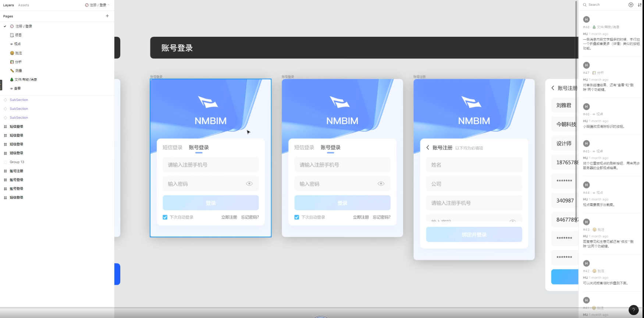
Task: Click the H avatar on comment #48
Action: point(587,19)
